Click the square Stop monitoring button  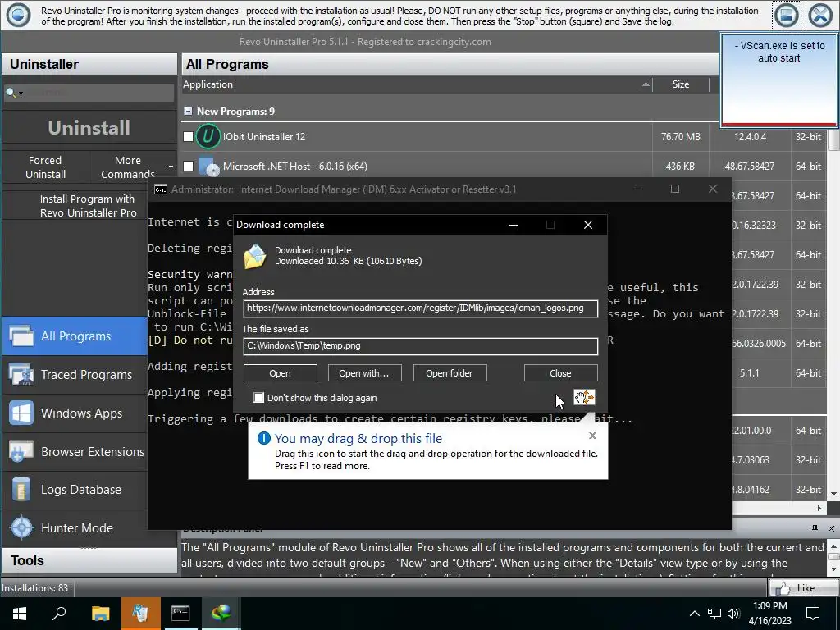pos(786,15)
